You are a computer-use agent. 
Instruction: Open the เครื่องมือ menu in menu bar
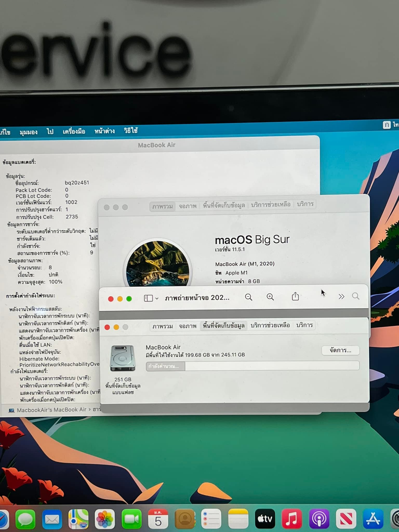(x=74, y=131)
